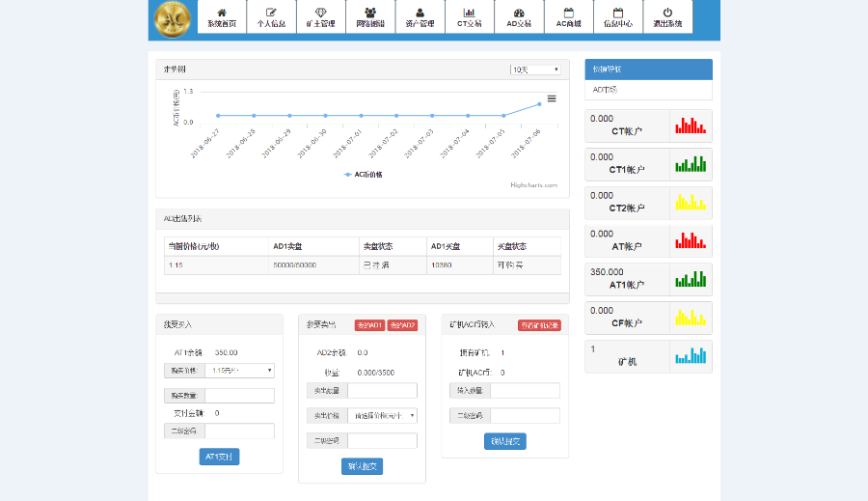This screenshot has height=501, width=868.
Task: Focus the 二级密码 field in miner panel
Action: [526, 416]
